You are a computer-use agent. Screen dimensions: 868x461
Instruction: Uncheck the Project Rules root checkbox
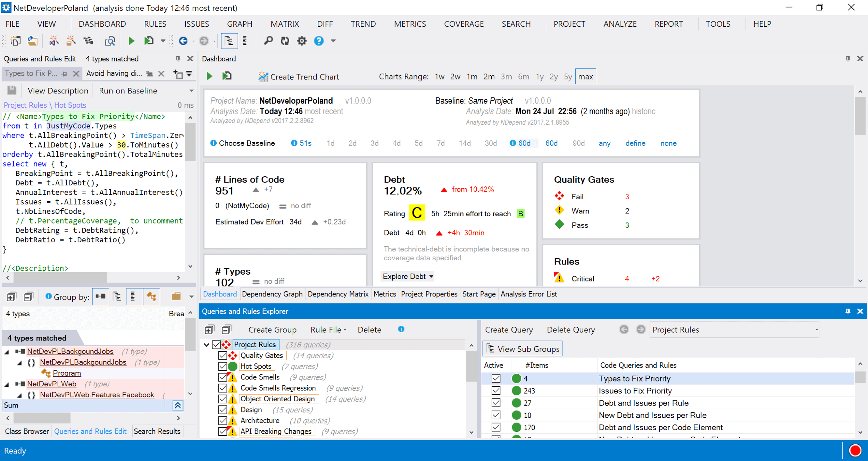pos(216,345)
